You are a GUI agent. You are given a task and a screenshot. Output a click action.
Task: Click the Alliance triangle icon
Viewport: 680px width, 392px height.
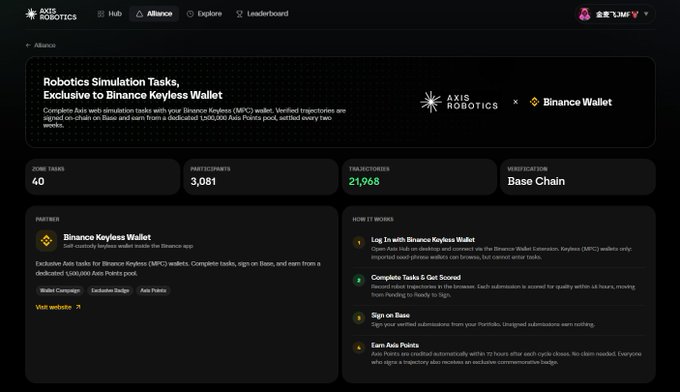coord(139,14)
